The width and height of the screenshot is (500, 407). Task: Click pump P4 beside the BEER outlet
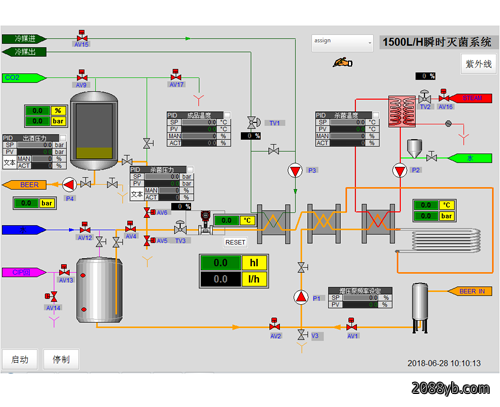pyautogui.click(x=69, y=184)
